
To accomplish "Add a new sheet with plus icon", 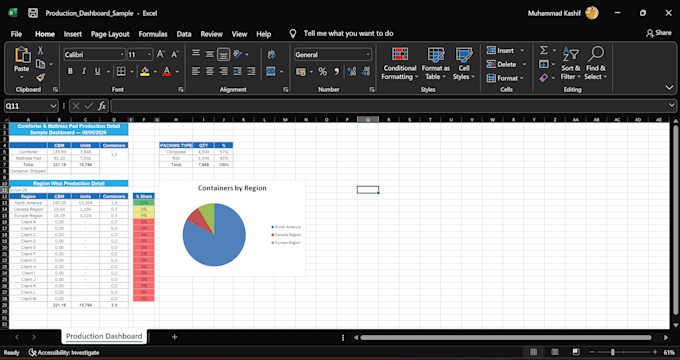I will 174,337.
